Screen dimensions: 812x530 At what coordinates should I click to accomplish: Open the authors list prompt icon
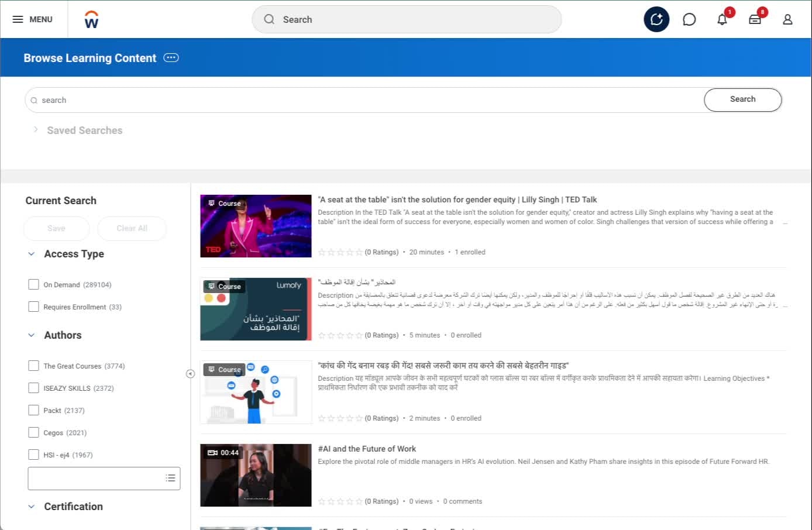(170, 478)
